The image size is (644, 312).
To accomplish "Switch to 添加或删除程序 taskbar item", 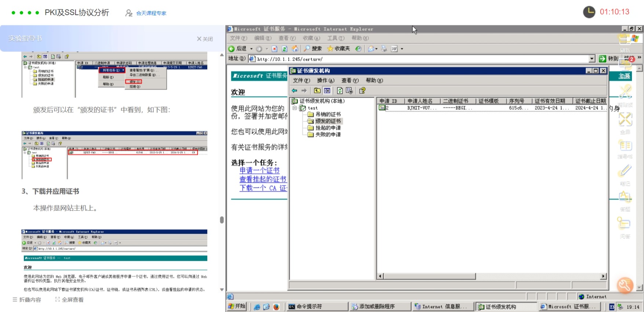I will 380,307.
